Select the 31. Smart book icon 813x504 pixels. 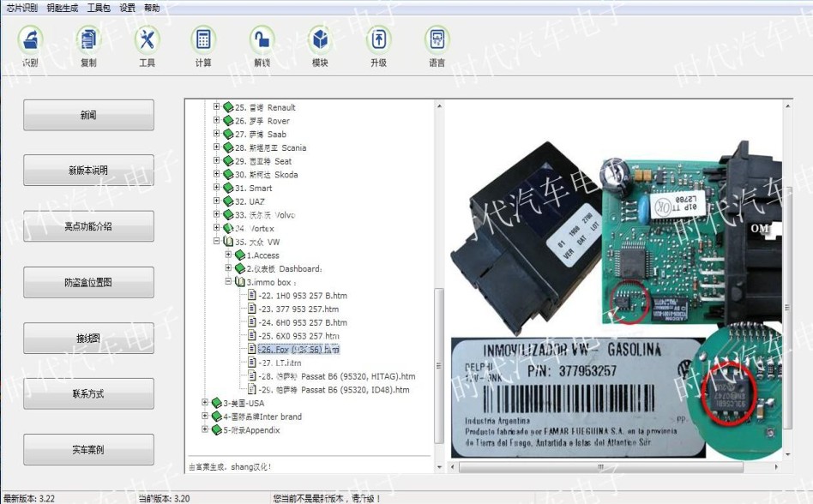228,188
